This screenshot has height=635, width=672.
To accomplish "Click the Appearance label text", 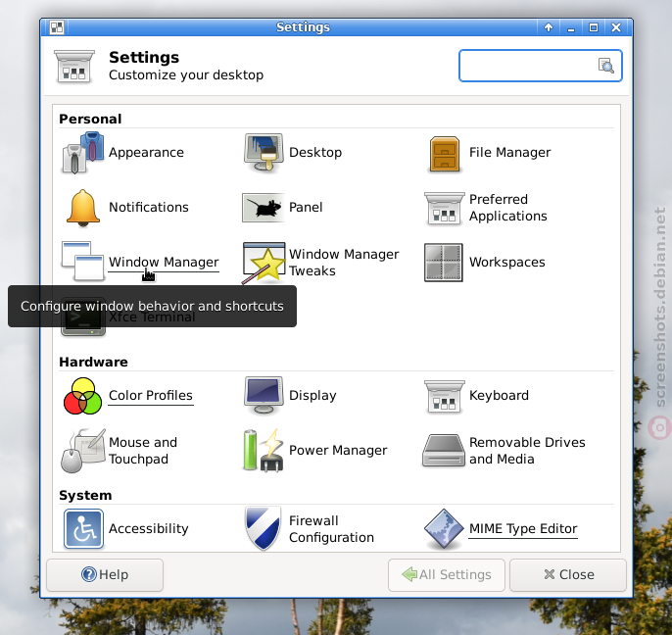I will click(146, 153).
